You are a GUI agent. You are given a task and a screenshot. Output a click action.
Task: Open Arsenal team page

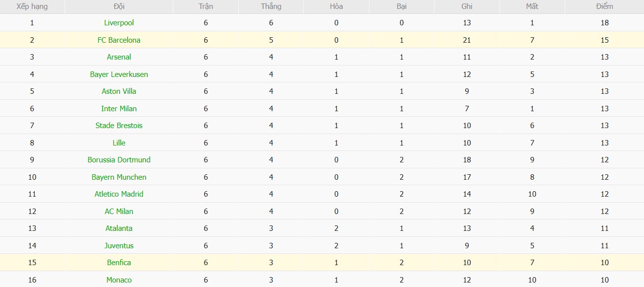coord(119,57)
